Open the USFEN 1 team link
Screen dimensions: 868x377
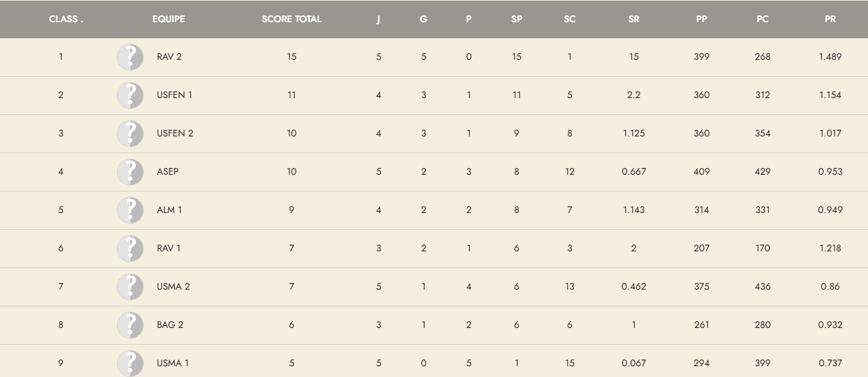[174, 95]
